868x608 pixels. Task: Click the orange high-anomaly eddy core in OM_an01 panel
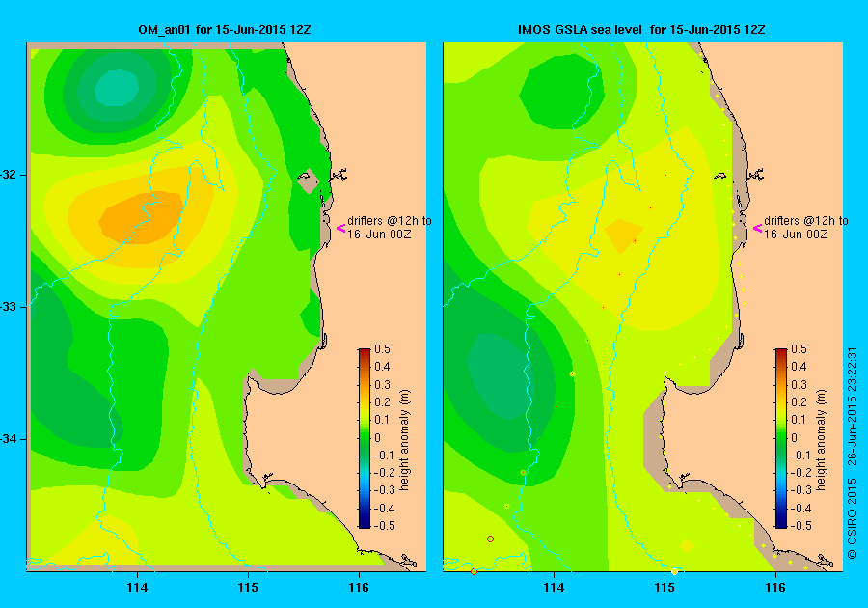141,217
